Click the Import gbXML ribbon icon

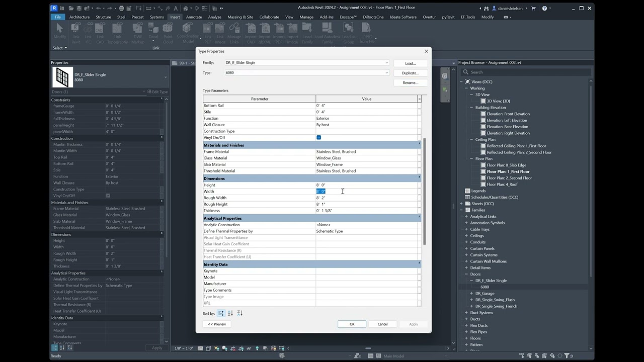265,33
